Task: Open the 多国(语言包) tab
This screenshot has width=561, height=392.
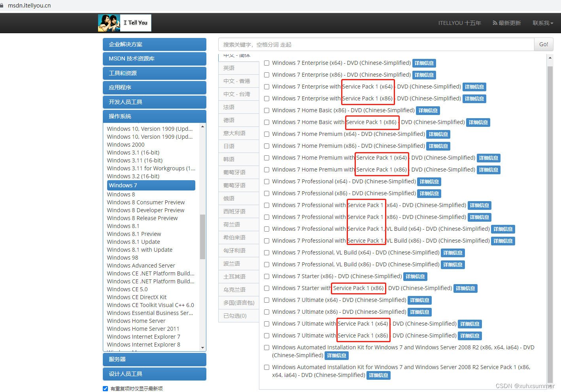Action: [239, 303]
